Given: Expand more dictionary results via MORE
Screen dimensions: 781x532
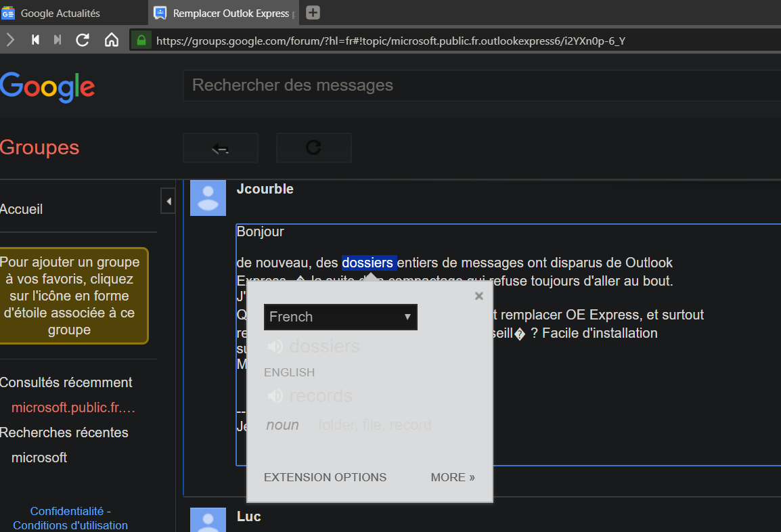Looking at the screenshot, I should [x=452, y=477].
